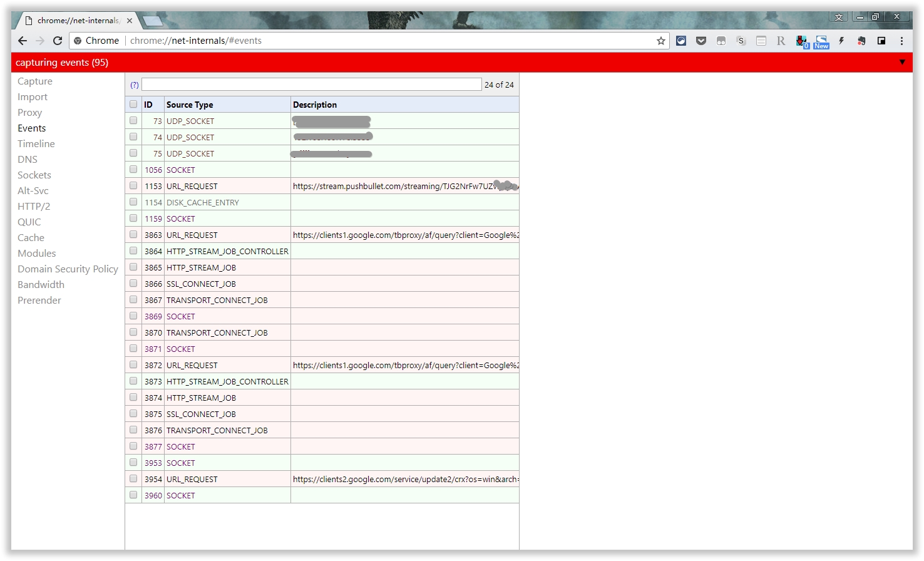Click the gray R extension icon
Screen dimensions: 924x561
(x=781, y=41)
